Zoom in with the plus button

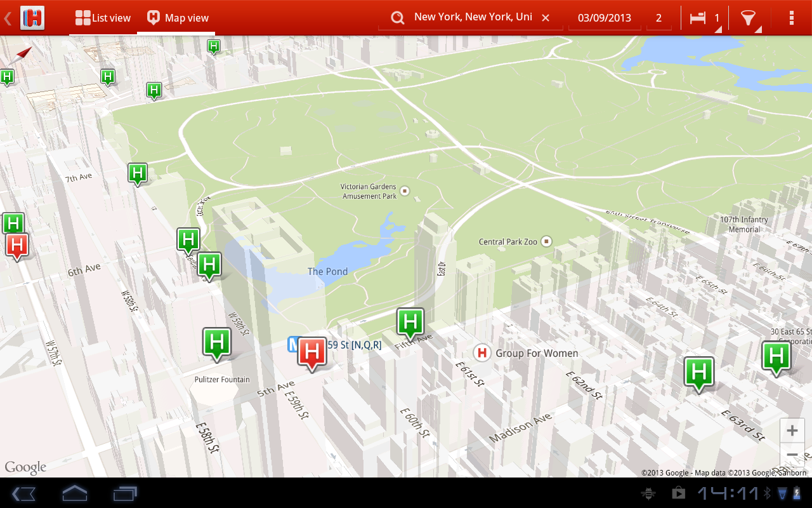pyautogui.click(x=792, y=431)
